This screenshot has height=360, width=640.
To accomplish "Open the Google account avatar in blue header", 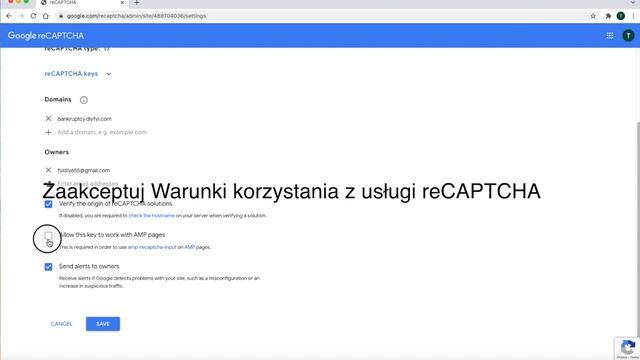I will (628, 36).
